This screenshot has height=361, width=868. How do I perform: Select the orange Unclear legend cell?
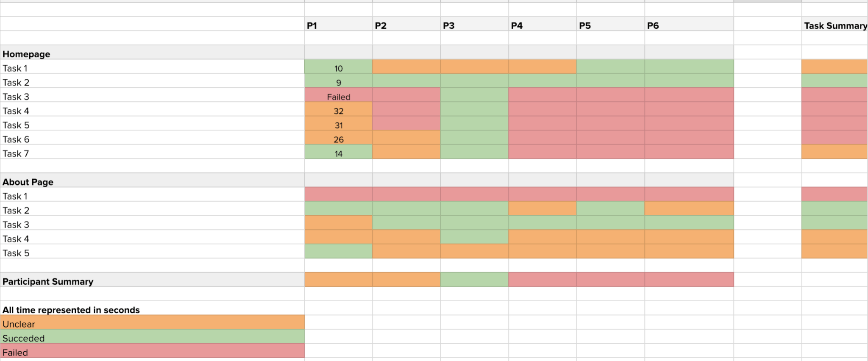pos(152,322)
